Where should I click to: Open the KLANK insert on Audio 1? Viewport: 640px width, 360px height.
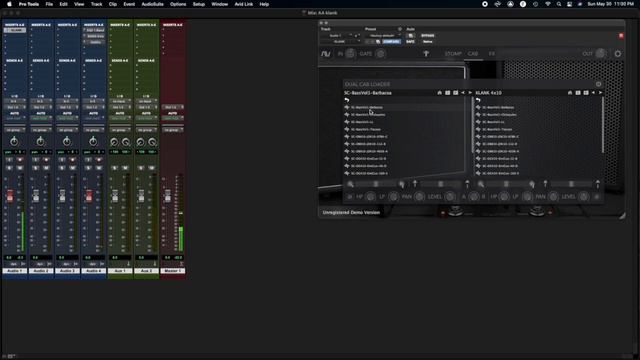point(15,30)
